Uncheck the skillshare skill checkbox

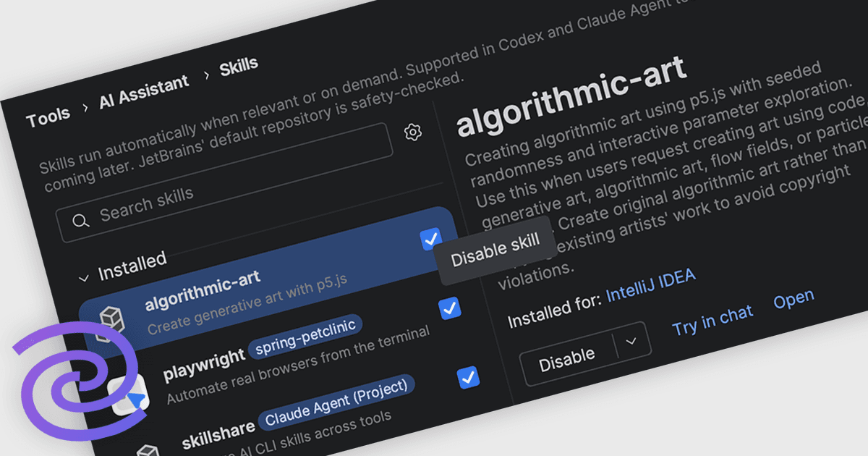coord(468,378)
